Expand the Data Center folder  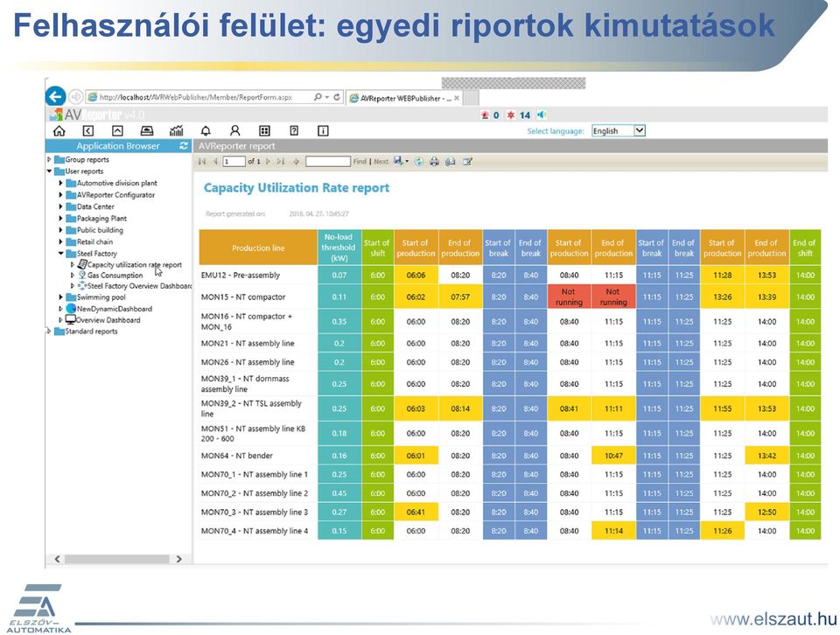point(60,206)
